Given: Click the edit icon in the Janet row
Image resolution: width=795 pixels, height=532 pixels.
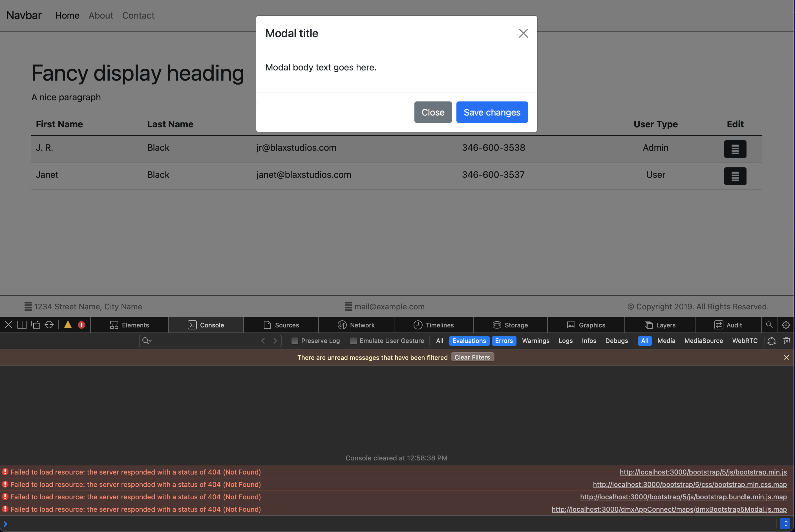Looking at the screenshot, I should (735, 176).
